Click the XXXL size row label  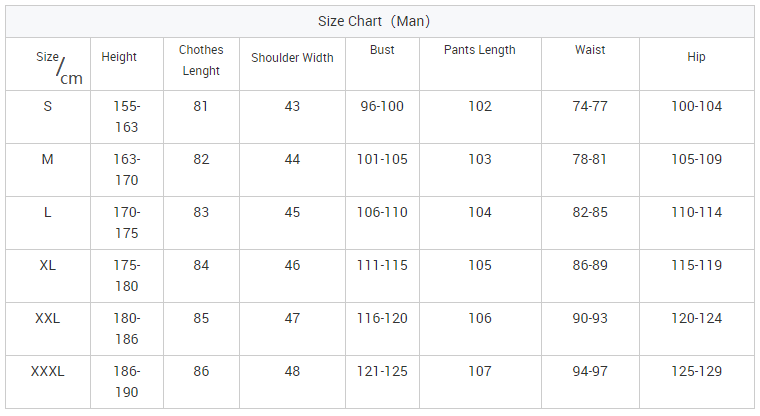(48, 371)
